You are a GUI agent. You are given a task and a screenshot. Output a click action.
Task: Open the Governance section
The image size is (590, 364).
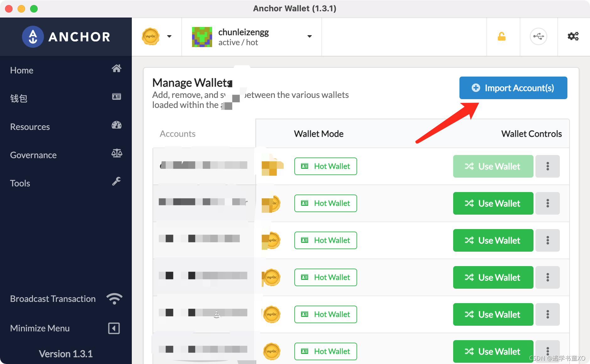coord(66,155)
